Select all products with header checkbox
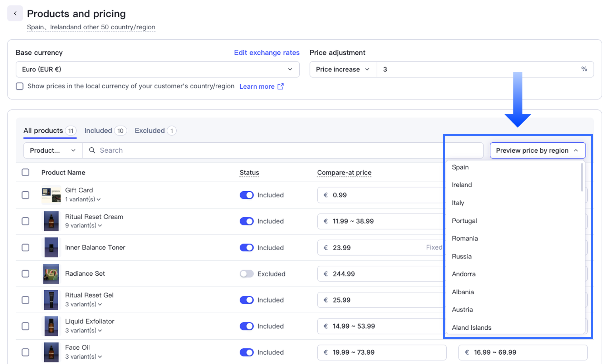 pos(25,172)
